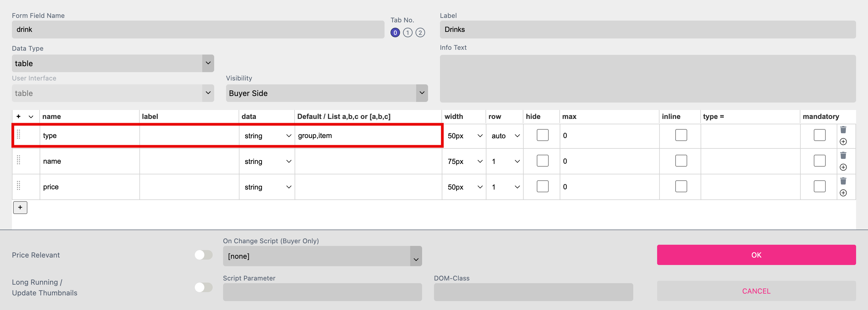This screenshot has height=310, width=868.
Task: Check the mandatory box for the 'name' row
Action: pos(819,161)
